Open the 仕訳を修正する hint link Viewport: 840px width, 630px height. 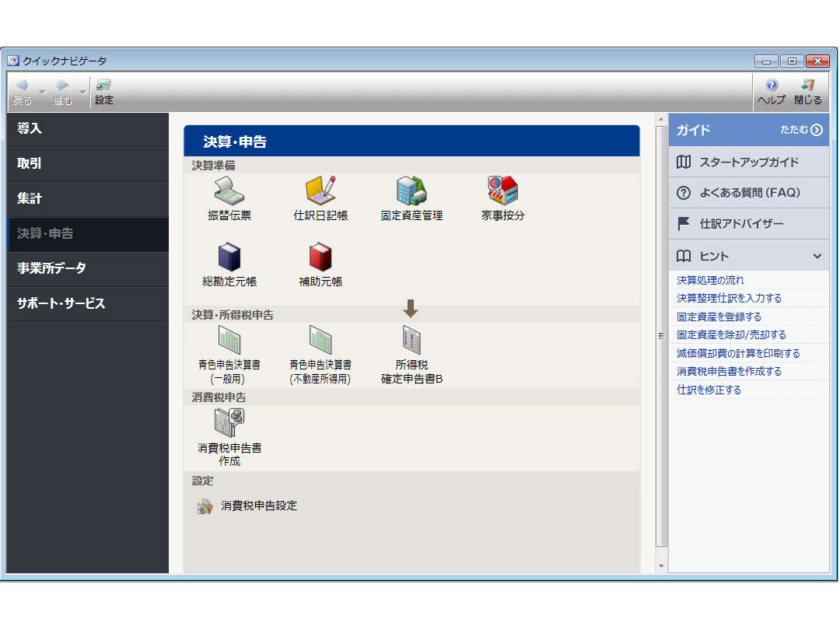pyautogui.click(x=709, y=390)
